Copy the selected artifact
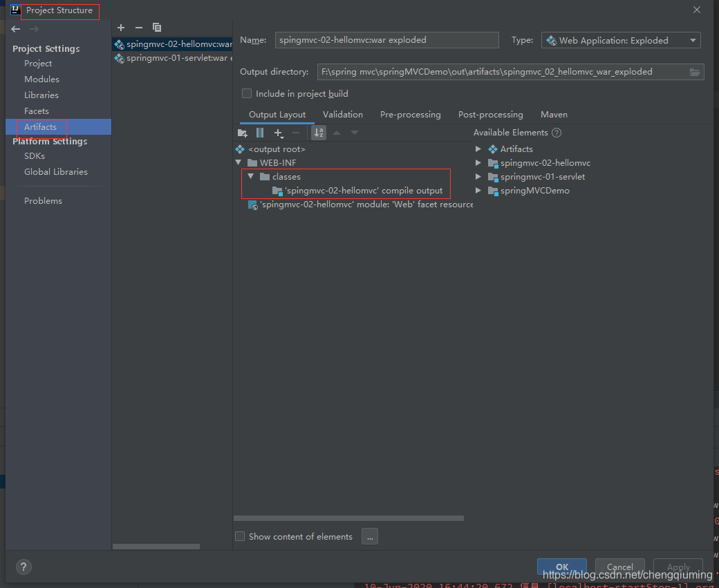 tap(157, 28)
